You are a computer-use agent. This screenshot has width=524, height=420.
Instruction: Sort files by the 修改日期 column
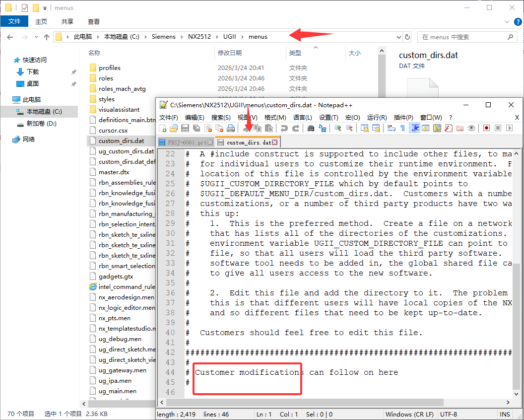pyautogui.click(x=230, y=53)
